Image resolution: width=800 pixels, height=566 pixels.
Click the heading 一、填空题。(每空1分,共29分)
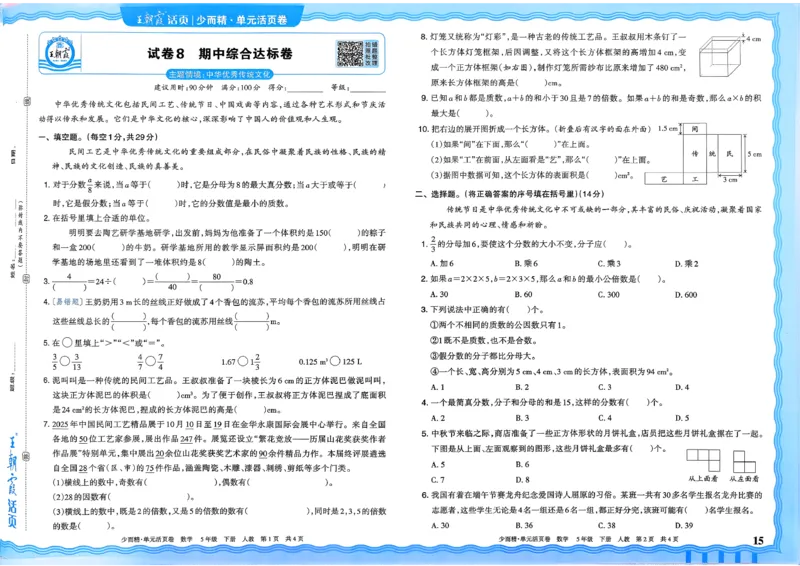click(x=98, y=137)
